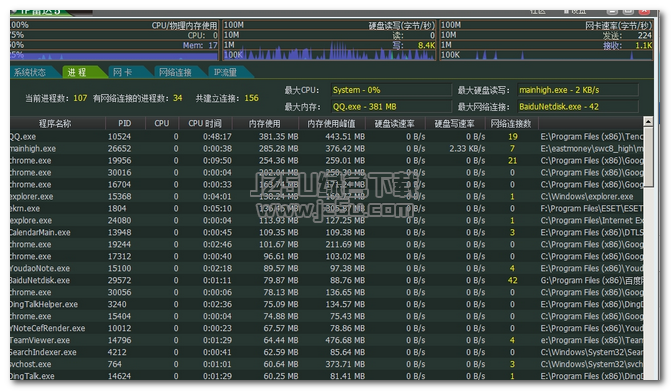Screen dimensions: 671x391
Task: Select chrome.exe with PID 19244
Action: (x=327, y=244)
